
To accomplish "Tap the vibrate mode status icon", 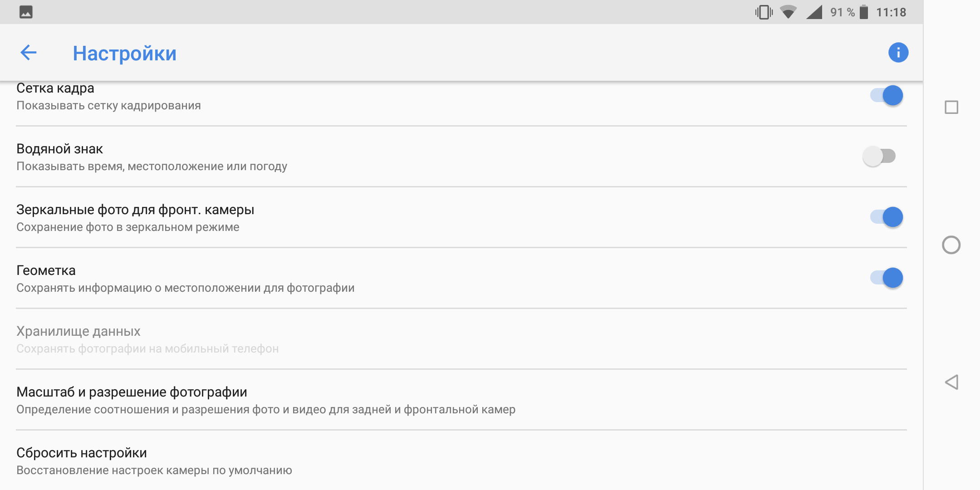I will click(x=764, y=12).
